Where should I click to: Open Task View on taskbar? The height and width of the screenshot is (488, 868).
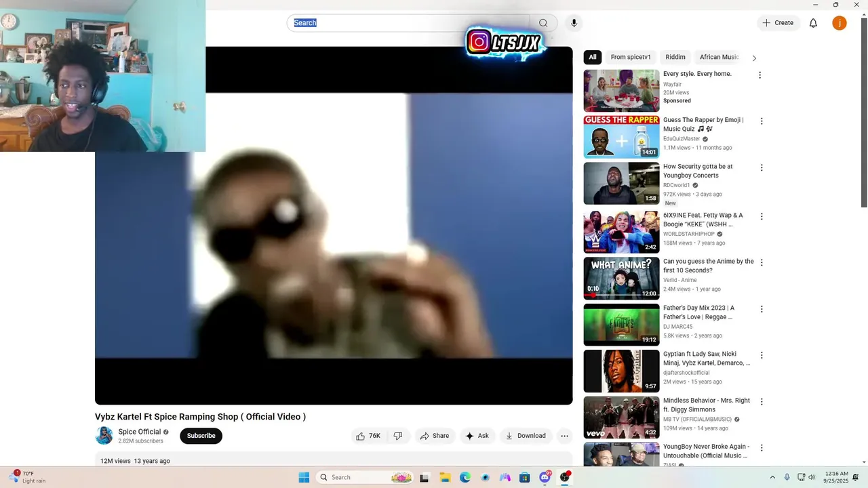[425, 477]
